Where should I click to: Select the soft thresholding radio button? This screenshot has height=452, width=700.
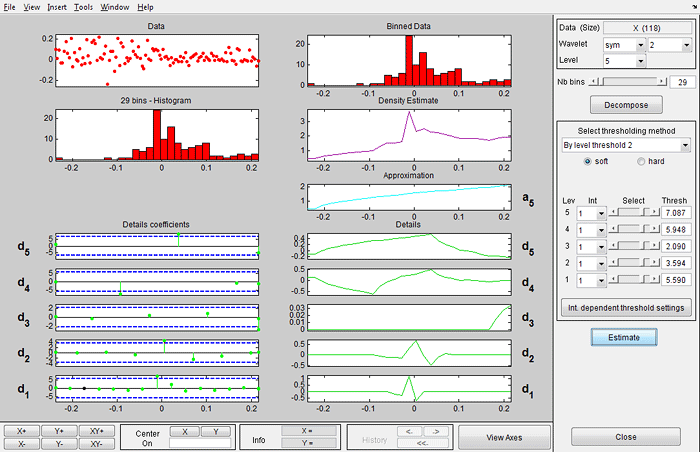pos(594,162)
